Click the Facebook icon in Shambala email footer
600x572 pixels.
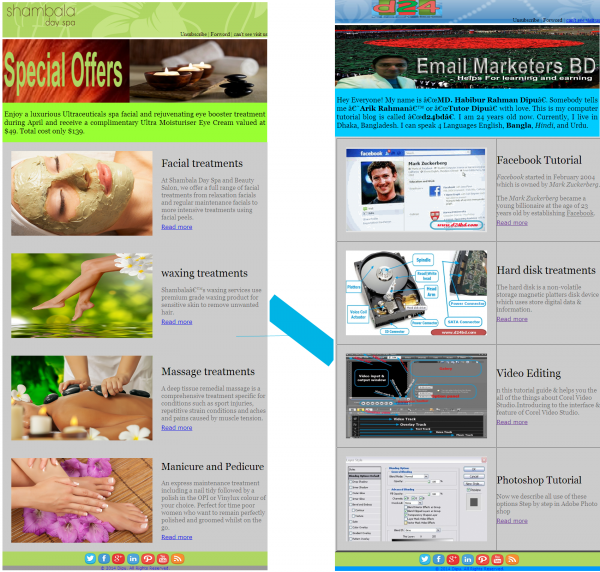[x=104, y=559]
